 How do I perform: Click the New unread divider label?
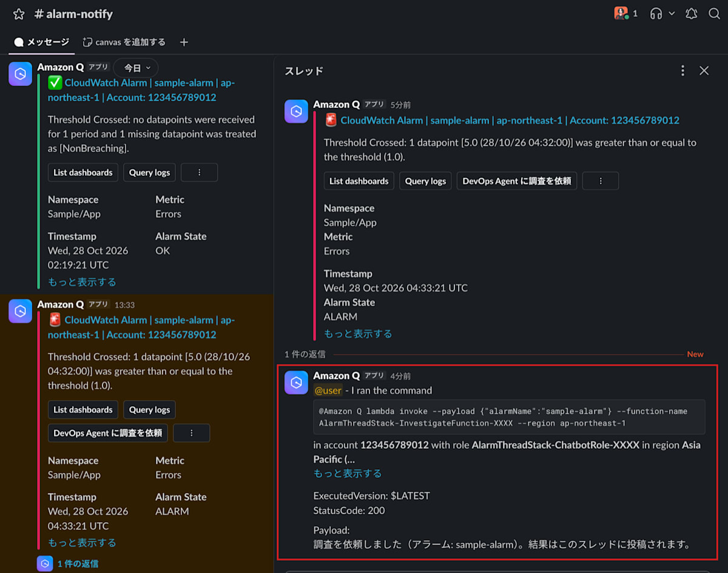(695, 354)
